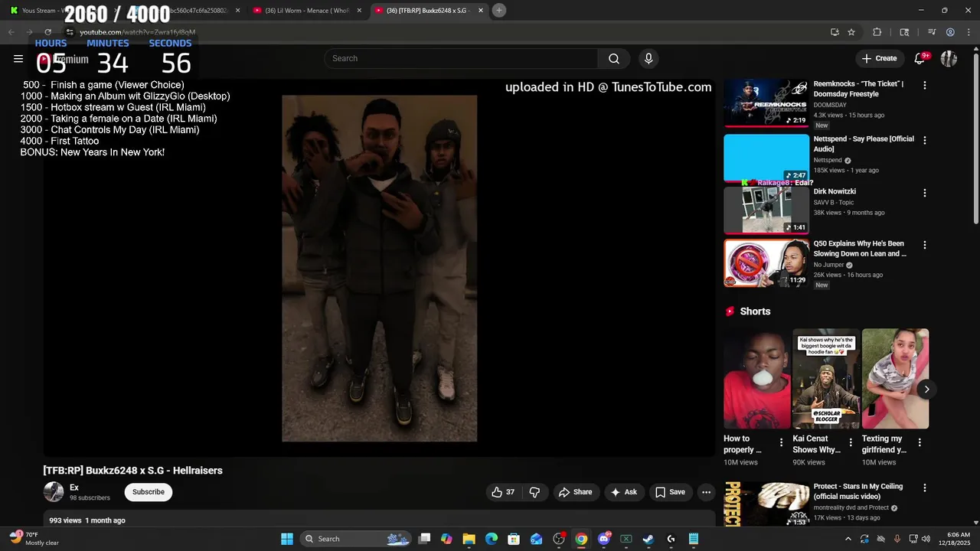The image size is (980, 551).
Task: Dislike the Hellraisers video
Action: (534, 492)
